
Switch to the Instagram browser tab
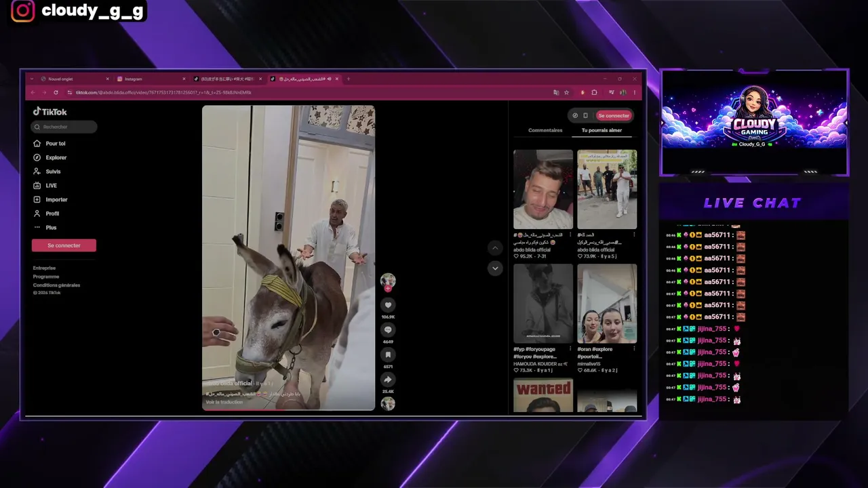click(x=151, y=79)
